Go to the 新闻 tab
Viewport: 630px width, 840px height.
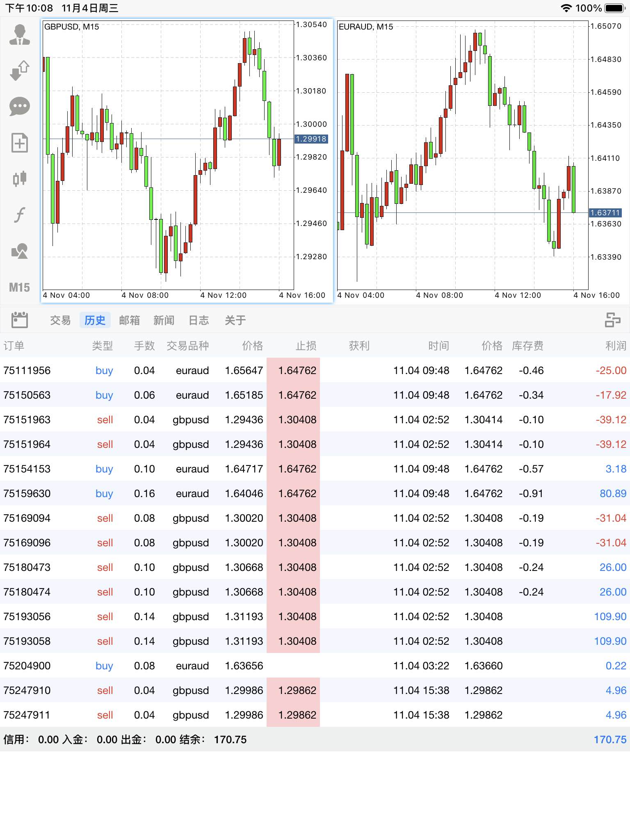pyautogui.click(x=164, y=320)
